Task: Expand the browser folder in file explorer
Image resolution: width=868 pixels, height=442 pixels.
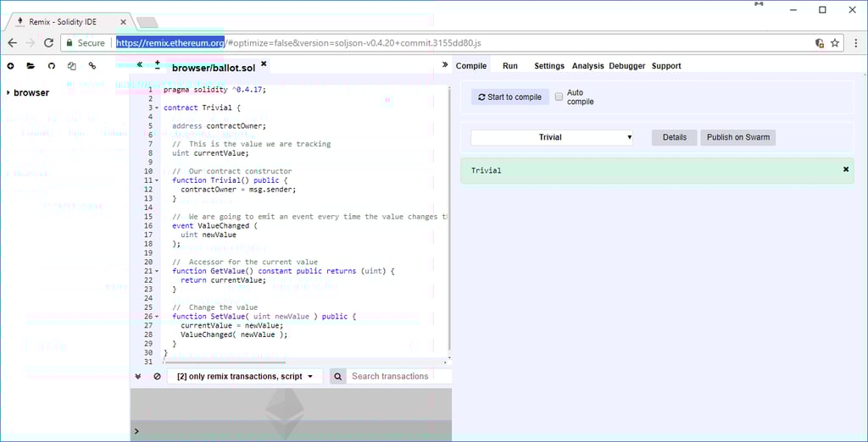Action: click(8, 93)
